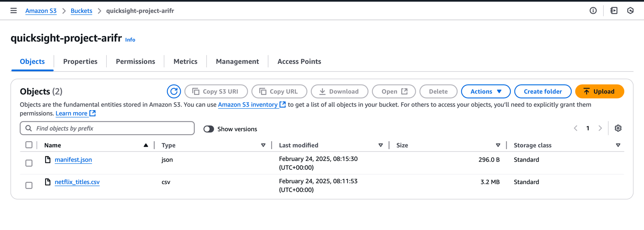Open netflix_titles.csv object link
The height and width of the screenshot is (230, 644).
coord(77,182)
